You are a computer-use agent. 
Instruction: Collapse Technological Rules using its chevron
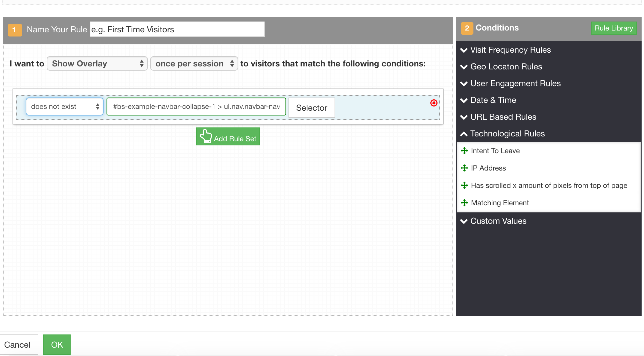click(x=464, y=134)
